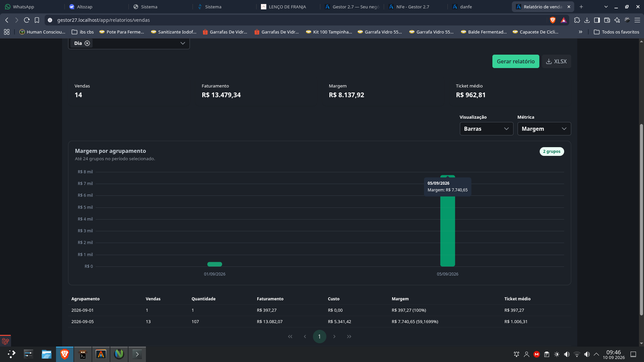Switch to WhatsApp browser tab
The width and height of the screenshot is (644, 362).
[32, 7]
